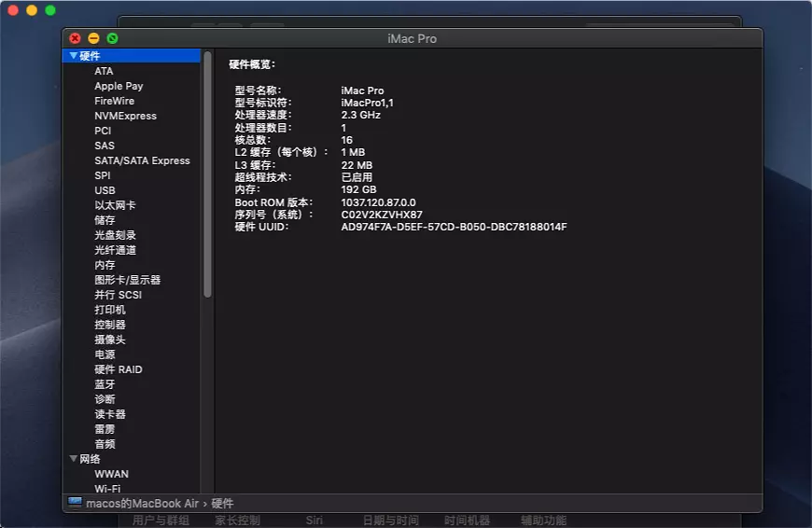Image resolution: width=812 pixels, height=528 pixels.
Task: Click the computer icon in path bar
Action: pyautogui.click(x=75, y=503)
